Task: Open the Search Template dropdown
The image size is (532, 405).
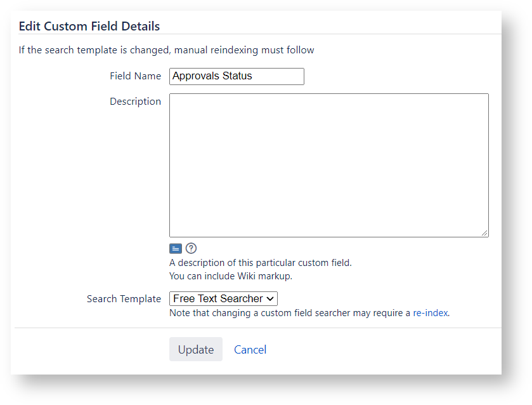Action: click(223, 298)
